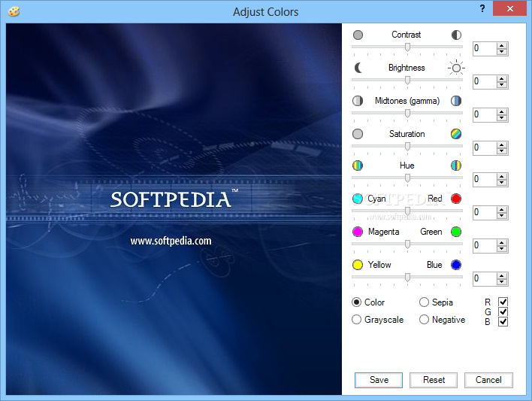
Task: Click the right blue Midtones gamma icon
Action: click(456, 101)
